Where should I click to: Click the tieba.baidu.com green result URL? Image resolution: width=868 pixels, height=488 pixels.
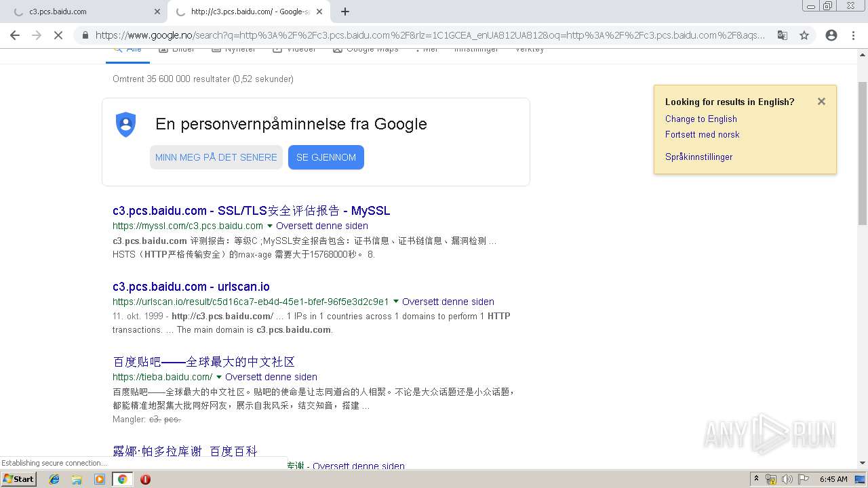point(163,377)
